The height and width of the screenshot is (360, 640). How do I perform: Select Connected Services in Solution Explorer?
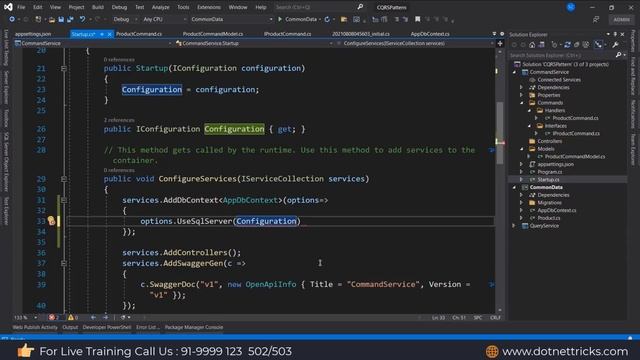pyautogui.click(x=559, y=80)
